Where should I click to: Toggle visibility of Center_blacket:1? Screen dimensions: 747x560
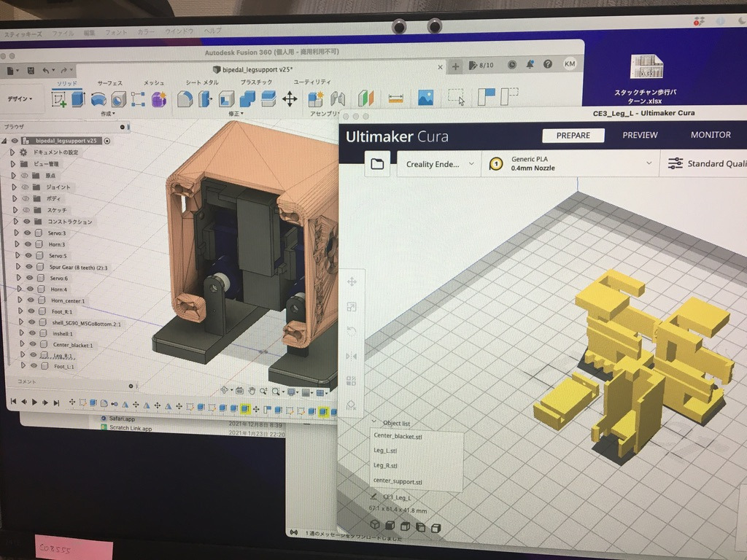(32, 344)
